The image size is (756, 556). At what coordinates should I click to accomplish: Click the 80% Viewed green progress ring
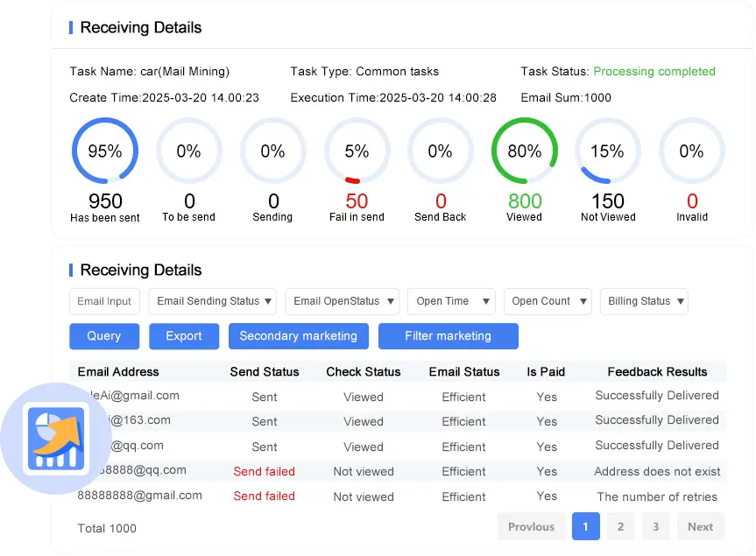pyautogui.click(x=525, y=151)
